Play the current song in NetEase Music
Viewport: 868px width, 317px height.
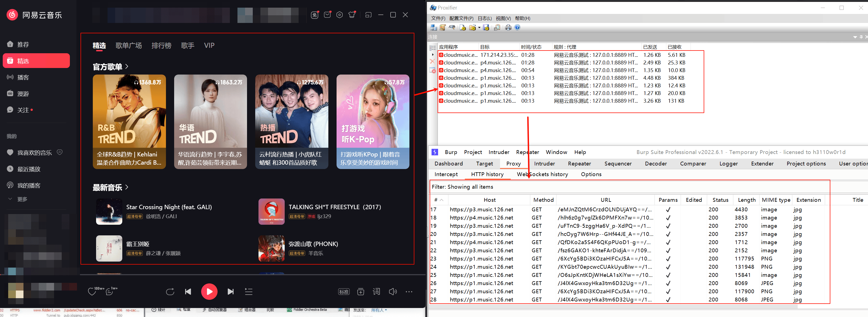(209, 292)
